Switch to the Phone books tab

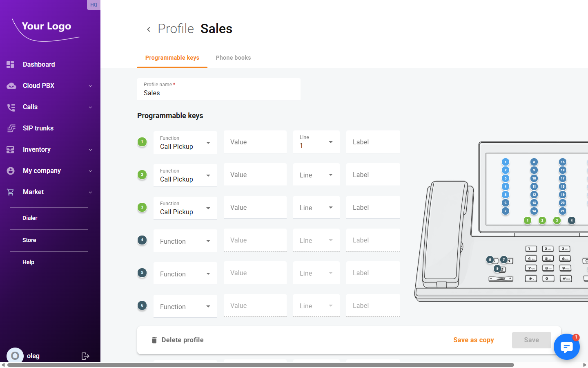coord(233,58)
